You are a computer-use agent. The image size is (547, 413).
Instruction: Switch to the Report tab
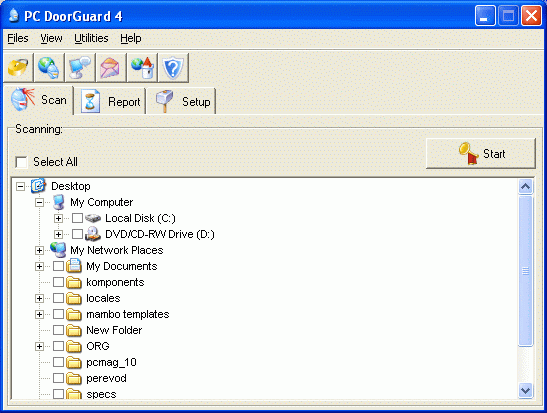(x=110, y=102)
